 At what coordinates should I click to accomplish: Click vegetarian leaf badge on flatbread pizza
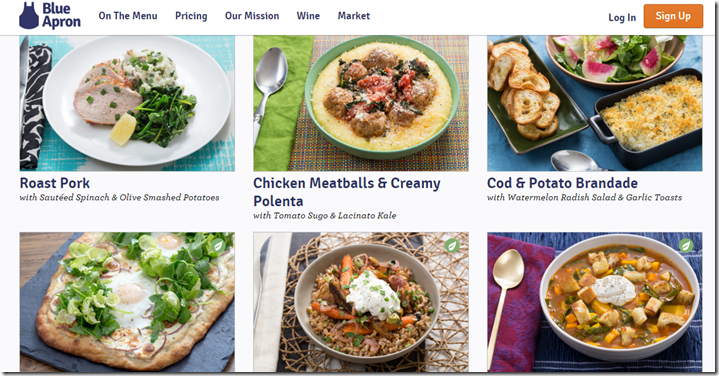[218, 246]
